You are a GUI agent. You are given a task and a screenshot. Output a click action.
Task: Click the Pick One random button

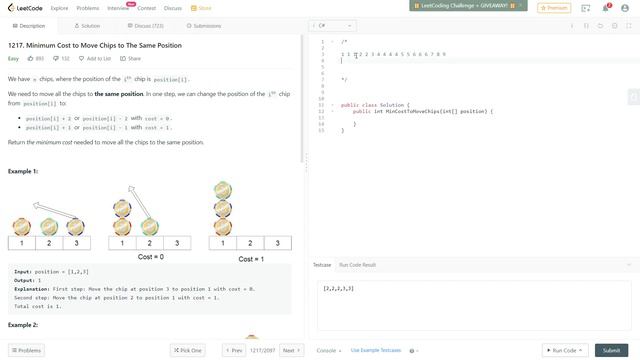point(188,350)
